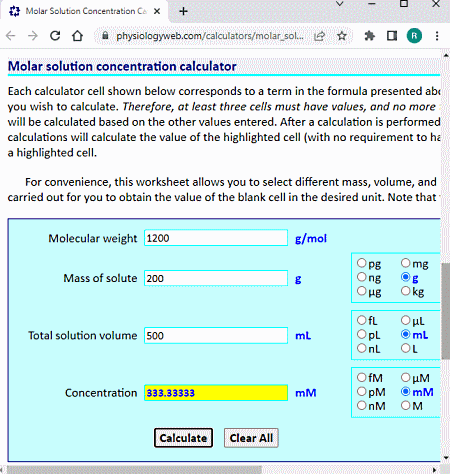Click the Concentration label text
Screen dimensions: 450x474
(101, 393)
